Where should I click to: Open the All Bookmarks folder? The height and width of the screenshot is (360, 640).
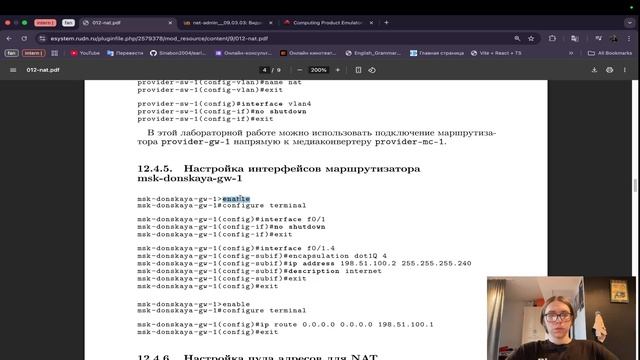point(610,53)
